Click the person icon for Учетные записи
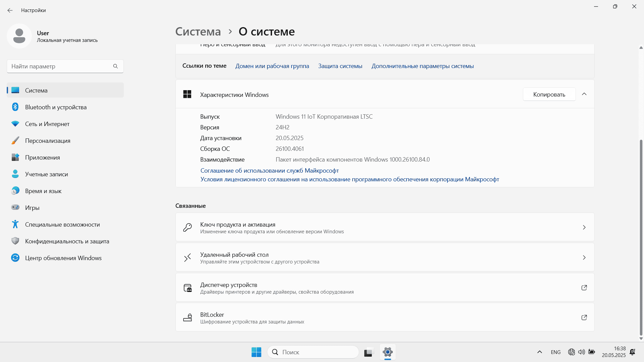The image size is (644, 362). coord(15,174)
